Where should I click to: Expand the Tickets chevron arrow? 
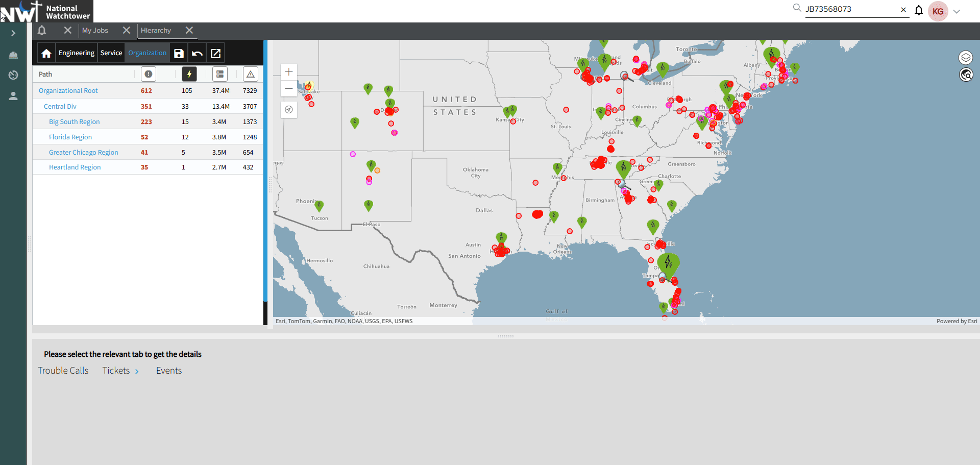tap(137, 372)
